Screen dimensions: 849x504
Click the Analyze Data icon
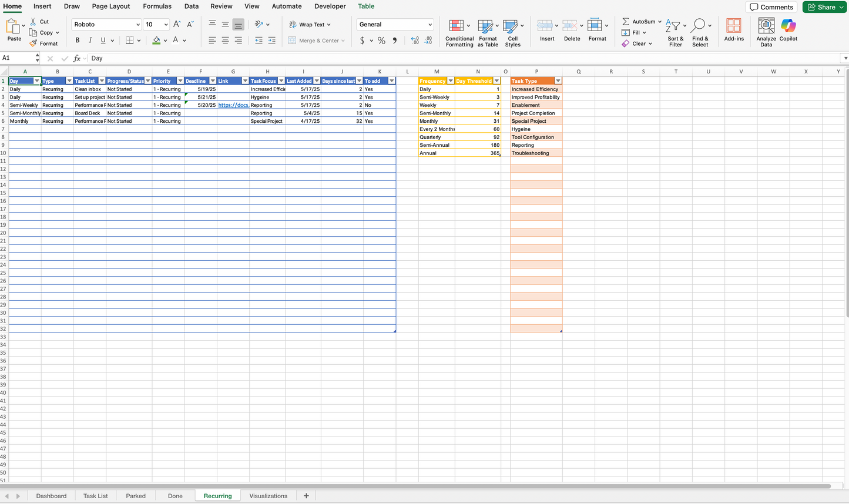point(766,26)
